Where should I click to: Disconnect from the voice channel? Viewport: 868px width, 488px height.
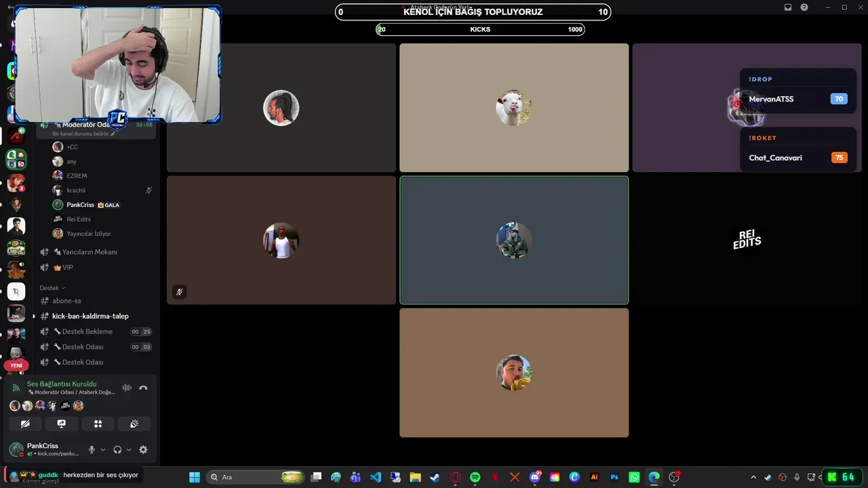tap(143, 388)
